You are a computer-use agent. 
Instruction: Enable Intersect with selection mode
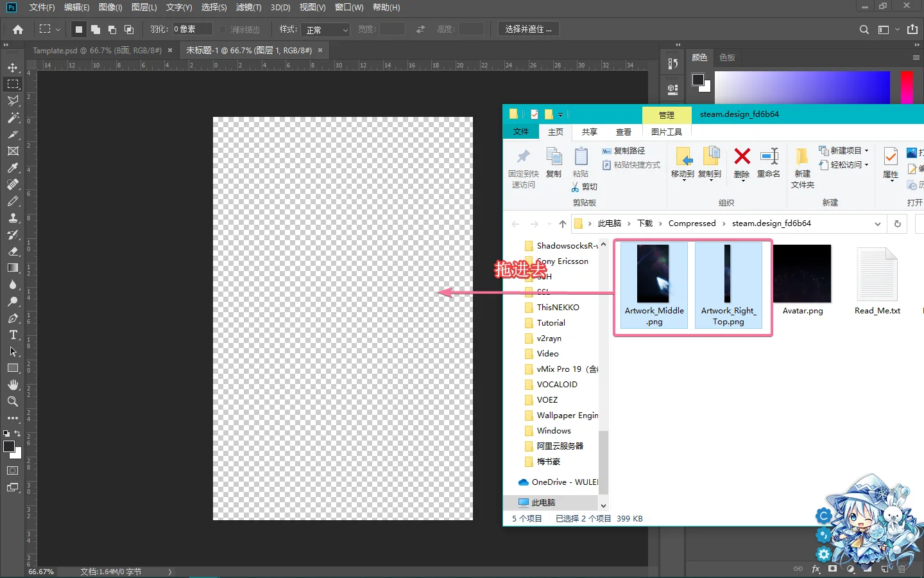129,30
